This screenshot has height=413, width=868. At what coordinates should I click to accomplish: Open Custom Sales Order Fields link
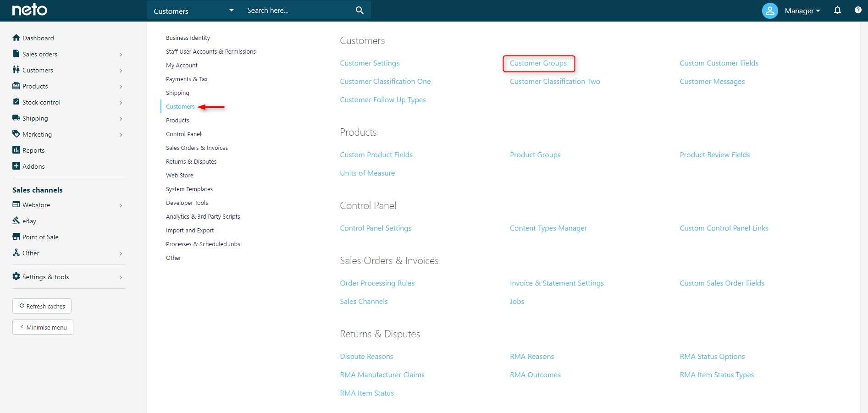(x=722, y=283)
